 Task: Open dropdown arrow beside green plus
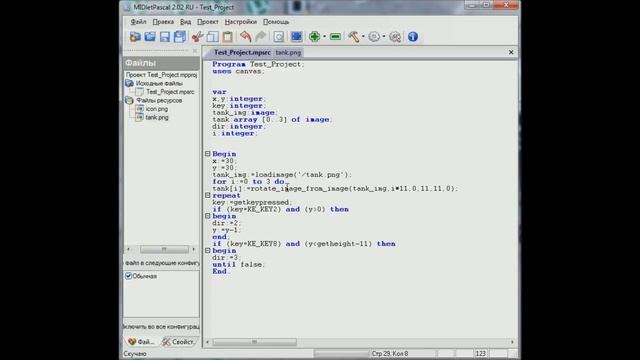[x=324, y=37]
